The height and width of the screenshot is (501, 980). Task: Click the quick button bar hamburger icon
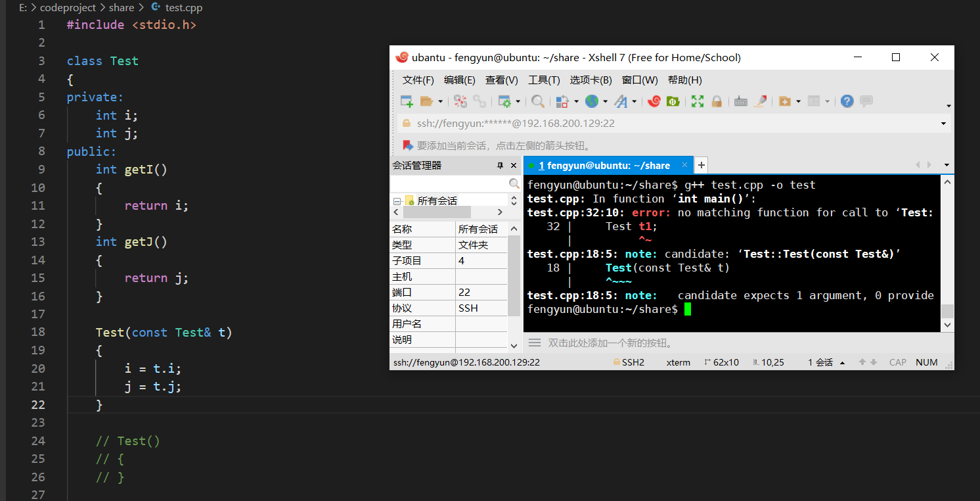(x=535, y=343)
